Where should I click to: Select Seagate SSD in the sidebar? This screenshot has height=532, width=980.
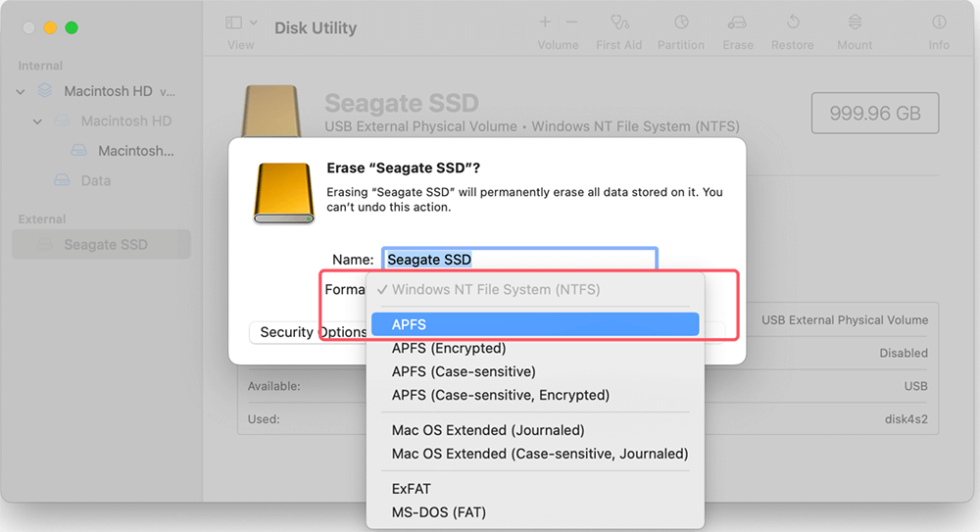105,245
